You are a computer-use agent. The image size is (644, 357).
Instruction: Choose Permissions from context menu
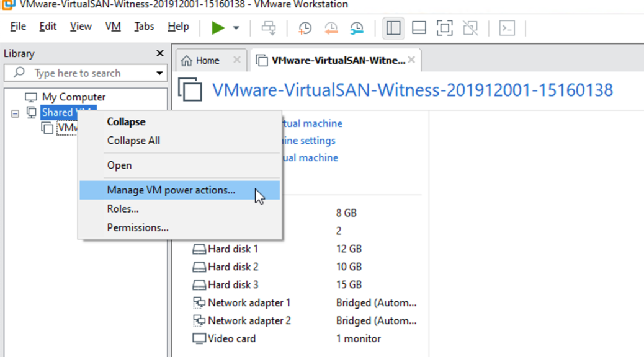tap(138, 227)
